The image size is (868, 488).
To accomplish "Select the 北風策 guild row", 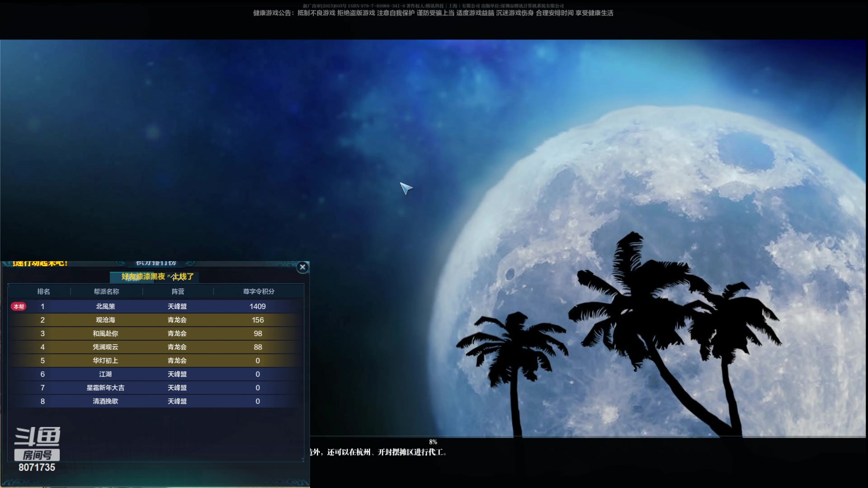I will point(105,306).
